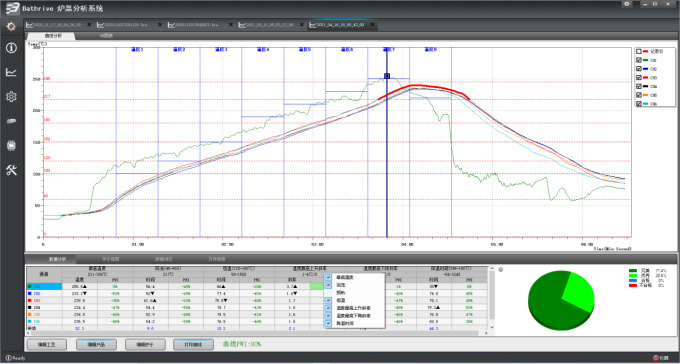Click the first button in the bottom row
680x364 pixels.
coord(47,344)
